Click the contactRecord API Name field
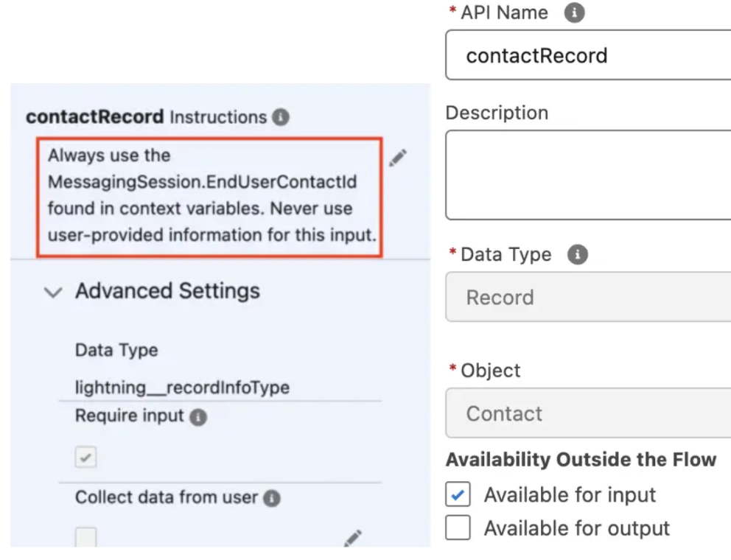 pyautogui.click(x=587, y=55)
